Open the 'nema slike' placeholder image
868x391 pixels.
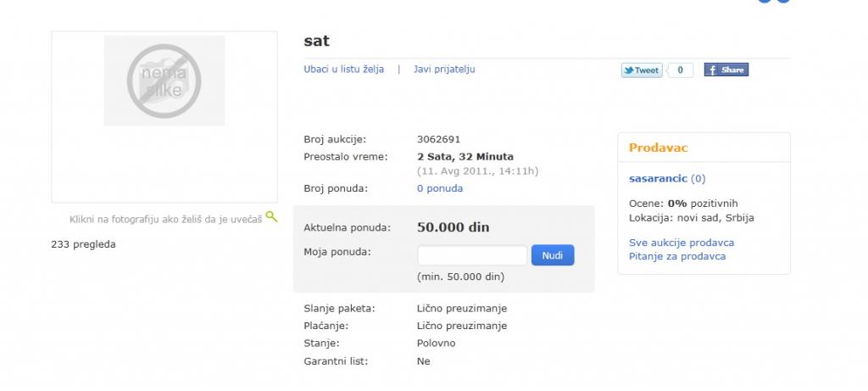tap(164, 81)
